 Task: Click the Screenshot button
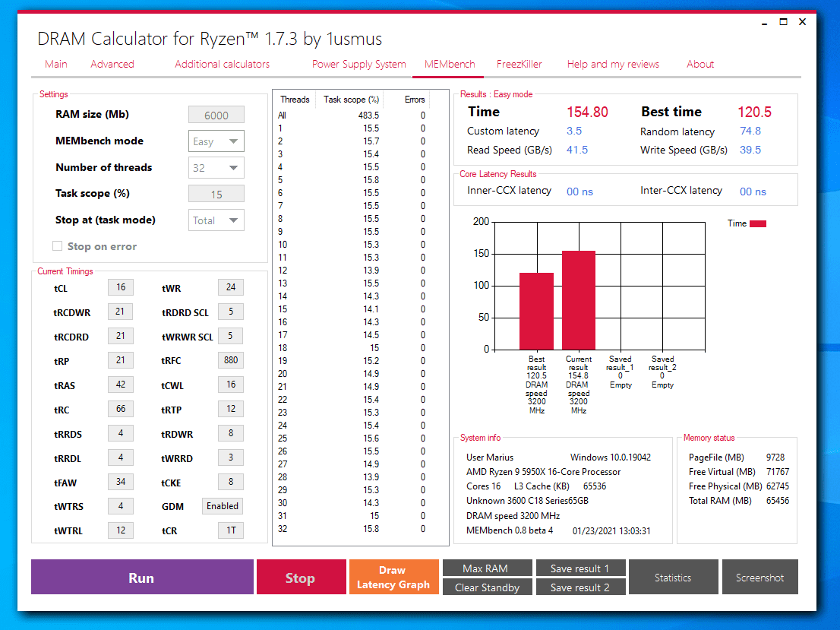click(759, 577)
